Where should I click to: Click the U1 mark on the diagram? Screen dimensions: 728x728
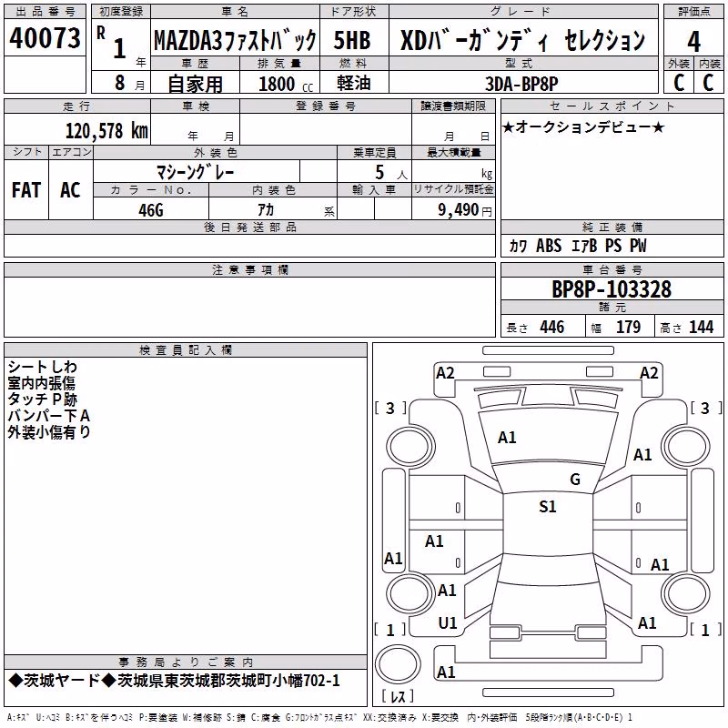point(448,622)
